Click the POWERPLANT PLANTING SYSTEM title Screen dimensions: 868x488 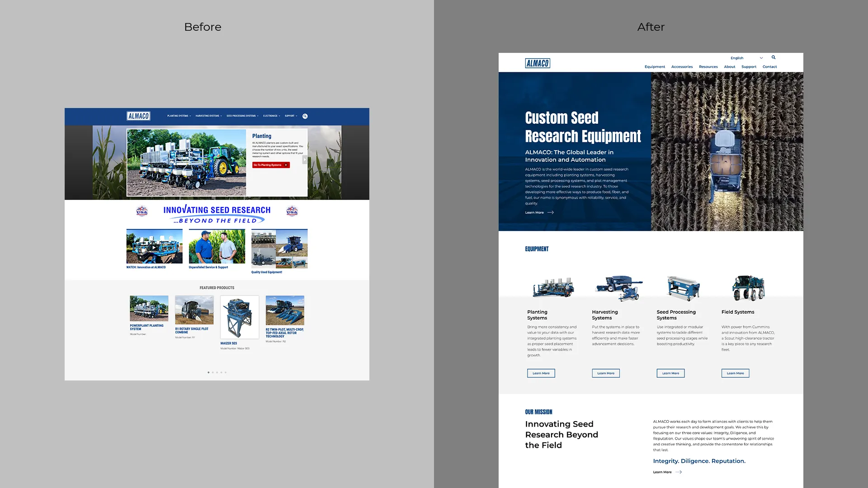146,327
